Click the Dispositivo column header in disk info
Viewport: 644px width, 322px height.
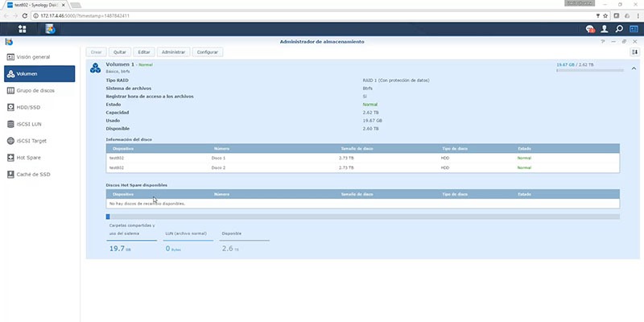pyautogui.click(x=123, y=149)
